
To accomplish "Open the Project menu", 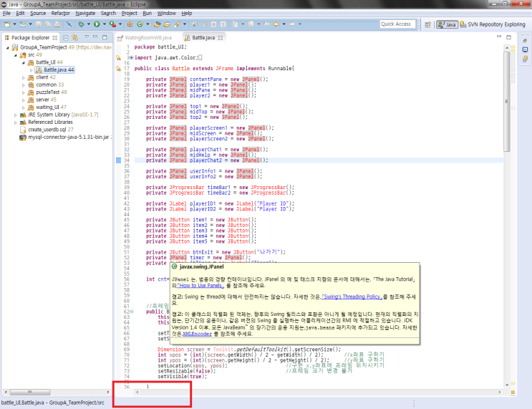I will [x=130, y=13].
